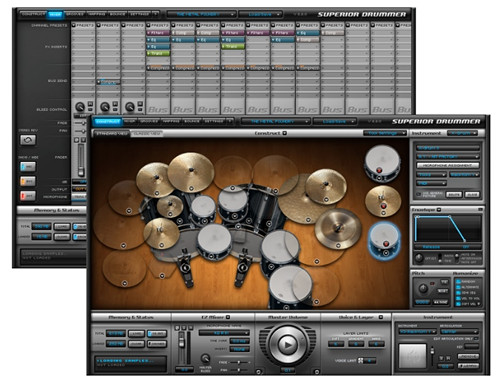The image size is (500, 383).
Task: Expand the Voice & Layer section menu arrow
Action: 380,317
